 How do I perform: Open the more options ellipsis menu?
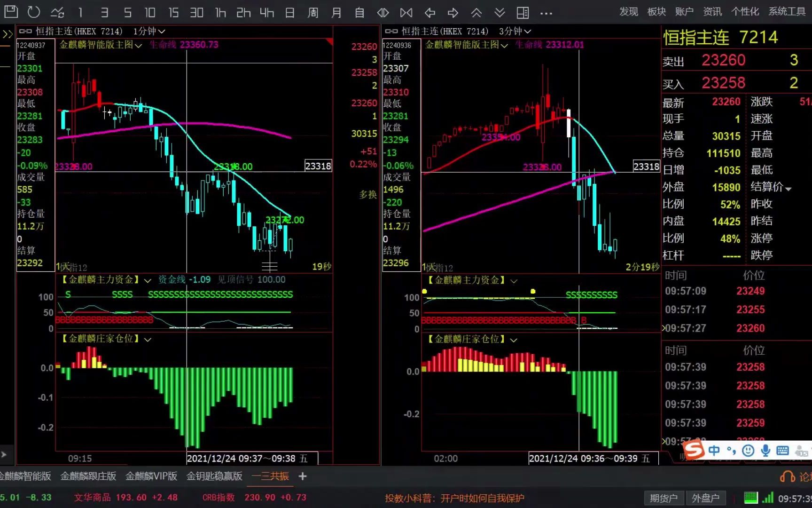coord(546,13)
